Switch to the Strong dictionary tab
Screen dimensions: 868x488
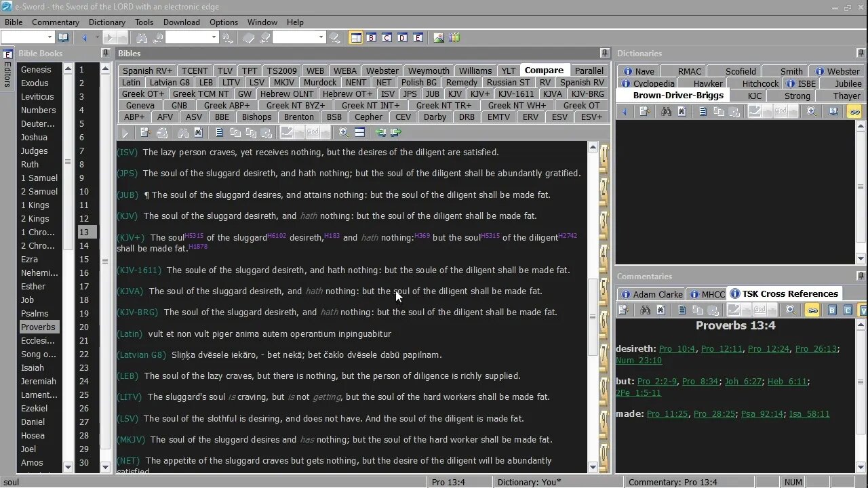tap(797, 96)
